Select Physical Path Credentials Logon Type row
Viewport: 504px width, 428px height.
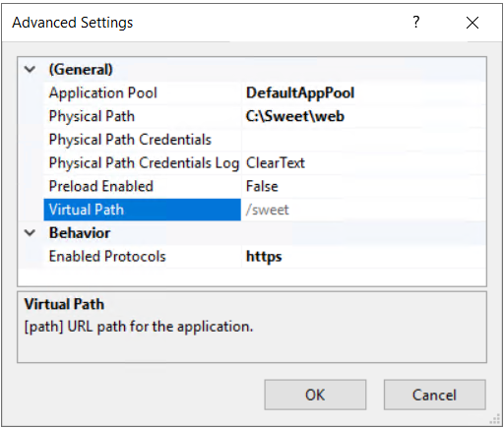[x=265, y=163]
